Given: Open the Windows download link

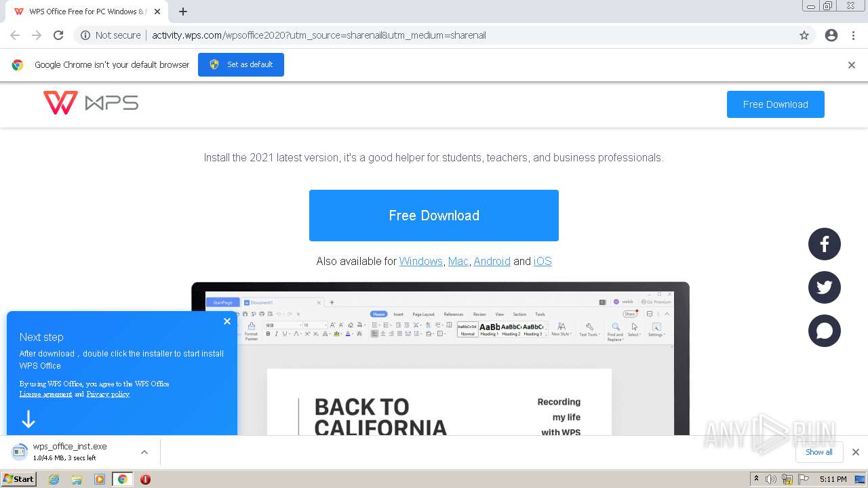Looking at the screenshot, I should click(420, 261).
